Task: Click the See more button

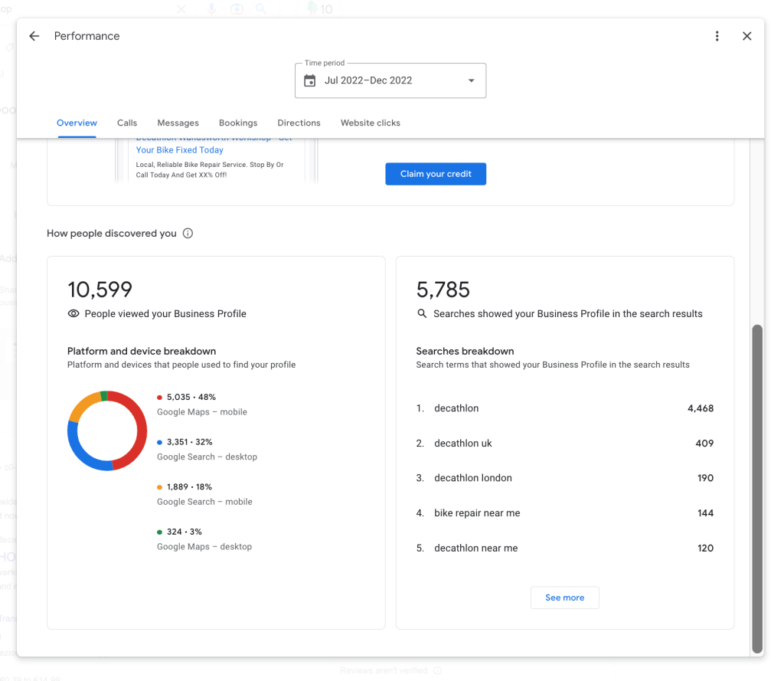Action: [x=564, y=598]
